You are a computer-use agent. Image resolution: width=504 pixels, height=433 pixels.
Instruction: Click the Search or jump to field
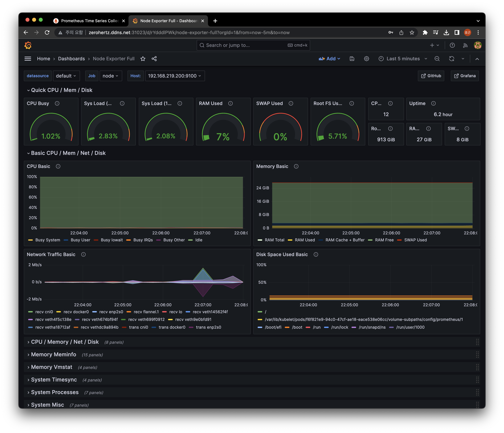(253, 45)
